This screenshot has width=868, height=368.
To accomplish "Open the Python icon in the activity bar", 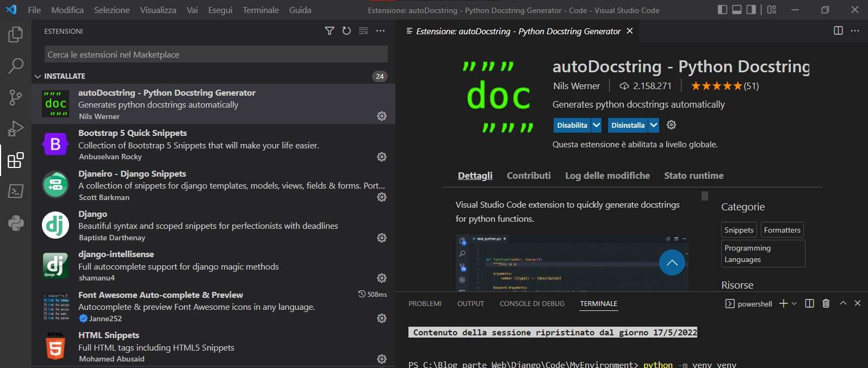I will 16,223.
